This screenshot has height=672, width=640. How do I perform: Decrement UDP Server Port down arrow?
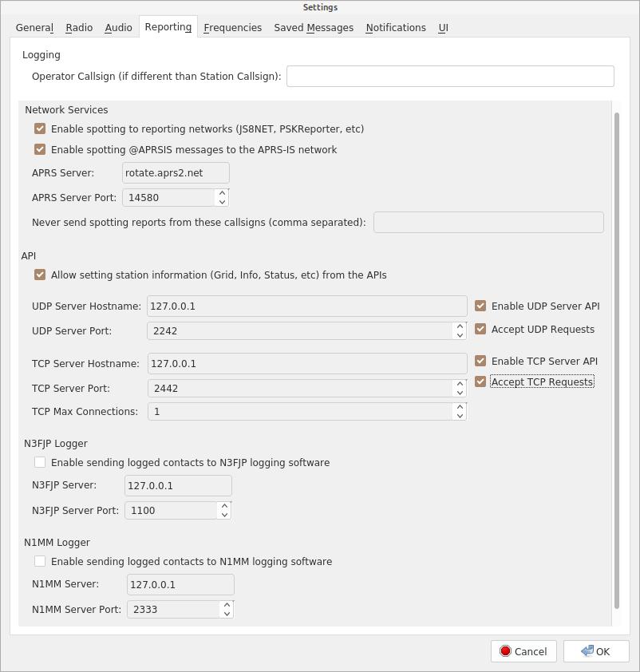click(460, 335)
